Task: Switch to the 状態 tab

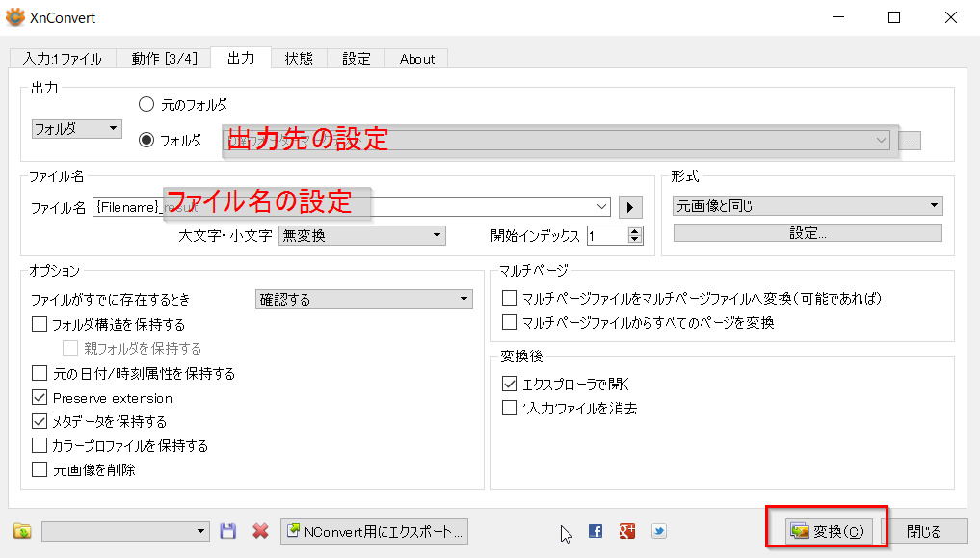Action: tap(299, 58)
